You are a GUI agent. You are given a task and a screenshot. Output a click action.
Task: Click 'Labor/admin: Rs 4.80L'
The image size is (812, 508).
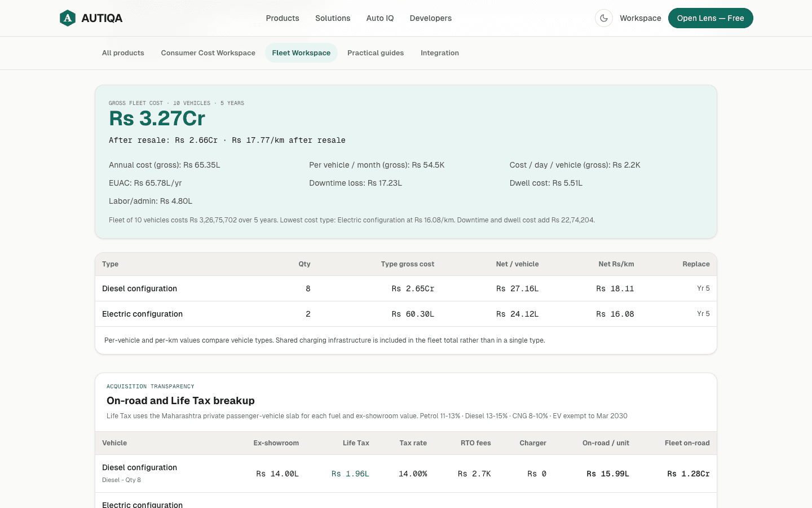tap(151, 201)
